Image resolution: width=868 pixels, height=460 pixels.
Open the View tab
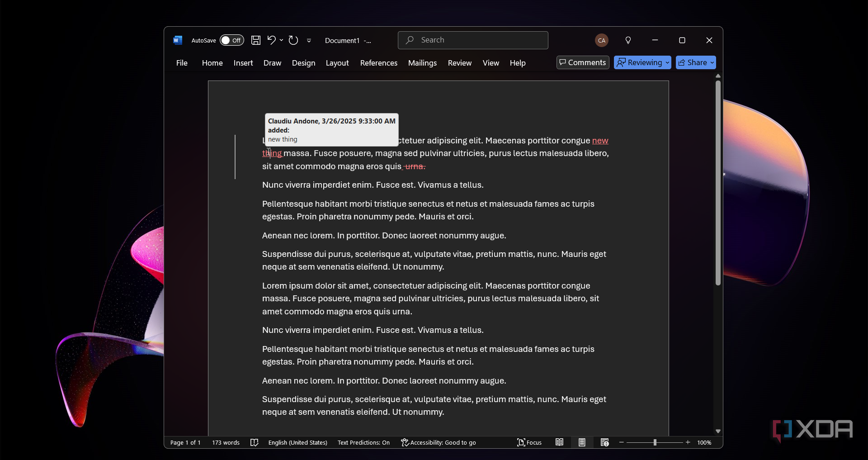pyautogui.click(x=491, y=63)
